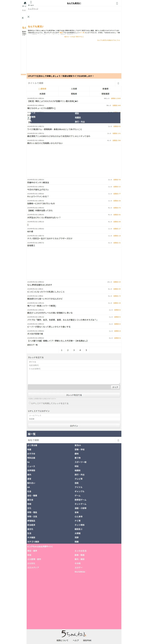The height and width of the screenshot is (644, 148).
Task: Expand the 学問・理系 category
Action: [x=32, y=512]
